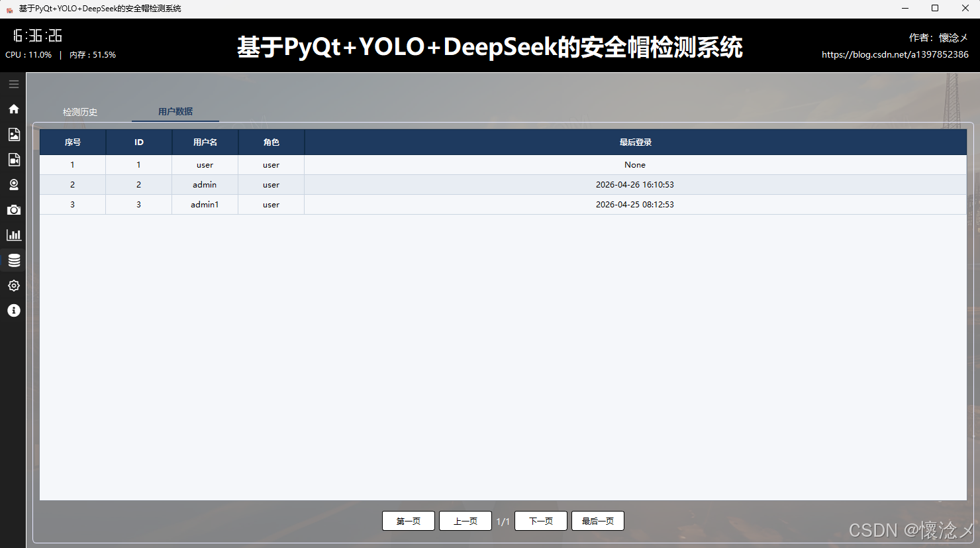The width and height of the screenshot is (980, 548).
Task: Sort by the ID column header
Action: [x=139, y=142]
